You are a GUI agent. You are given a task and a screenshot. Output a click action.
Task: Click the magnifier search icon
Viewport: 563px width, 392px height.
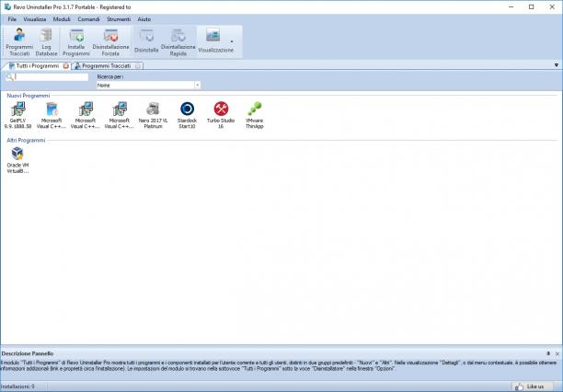[10, 77]
